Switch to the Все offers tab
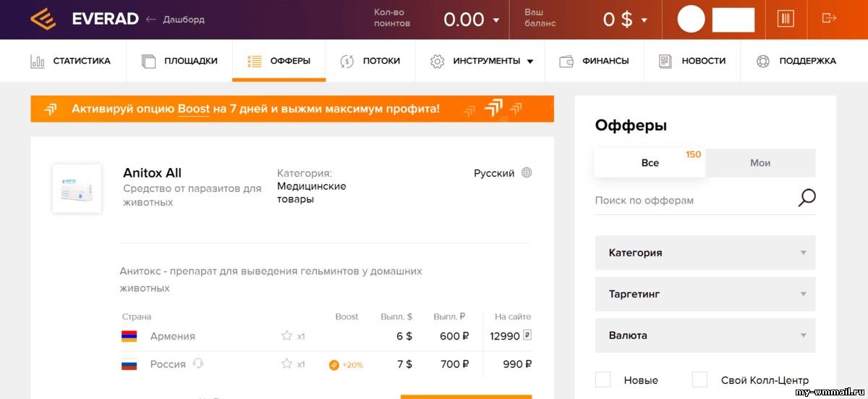The height and width of the screenshot is (399, 868). pyautogui.click(x=650, y=163)
